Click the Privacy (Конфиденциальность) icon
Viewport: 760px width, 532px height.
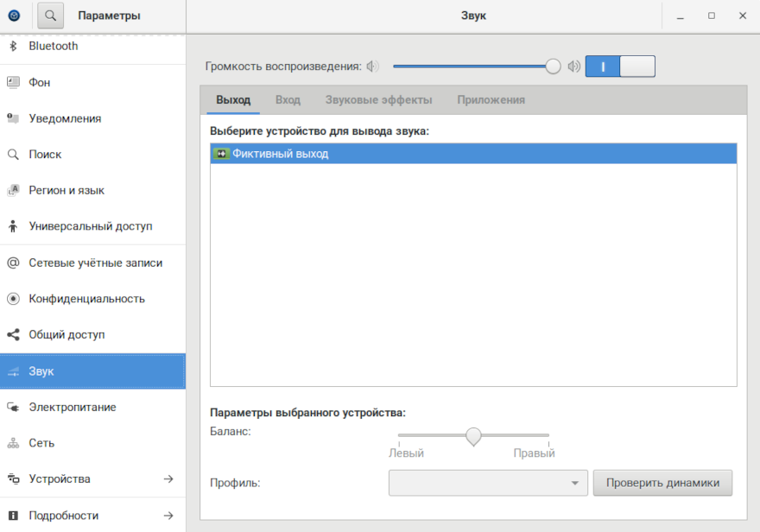pos(13,299)
